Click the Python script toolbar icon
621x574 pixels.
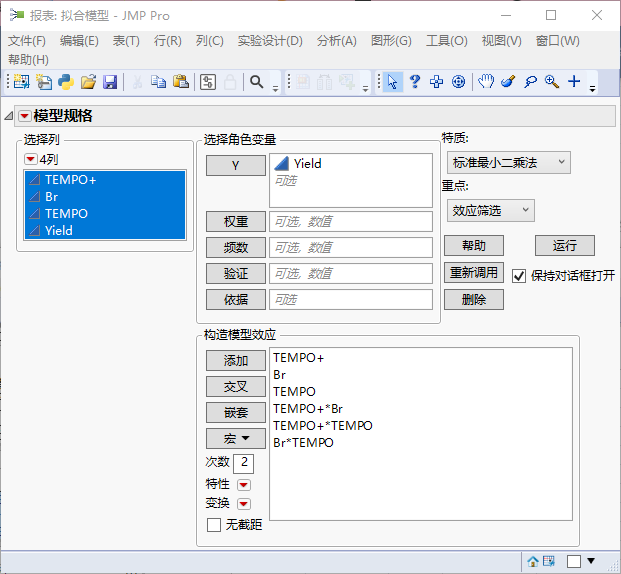coord(66,82)
